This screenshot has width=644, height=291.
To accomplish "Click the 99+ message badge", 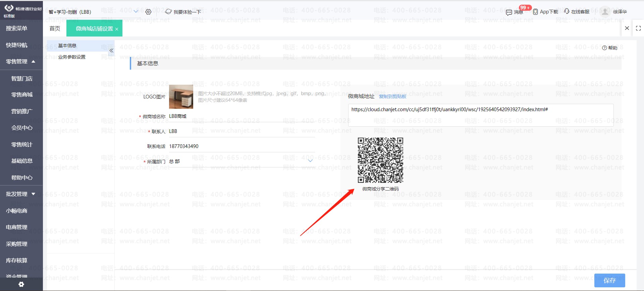I will [525, 7].
